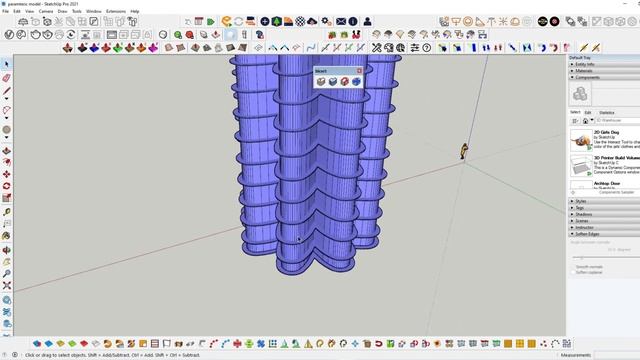
Task: Click the blue plus circle icon
Action: pos(265,21)
